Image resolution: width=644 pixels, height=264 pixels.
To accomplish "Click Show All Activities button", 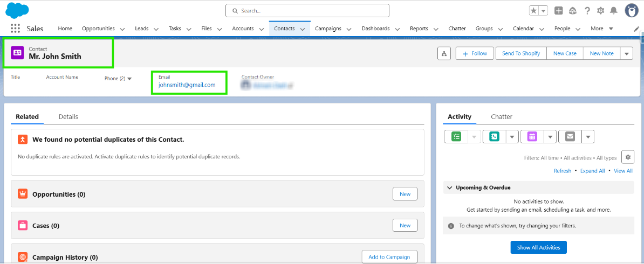I will point(538,248).
